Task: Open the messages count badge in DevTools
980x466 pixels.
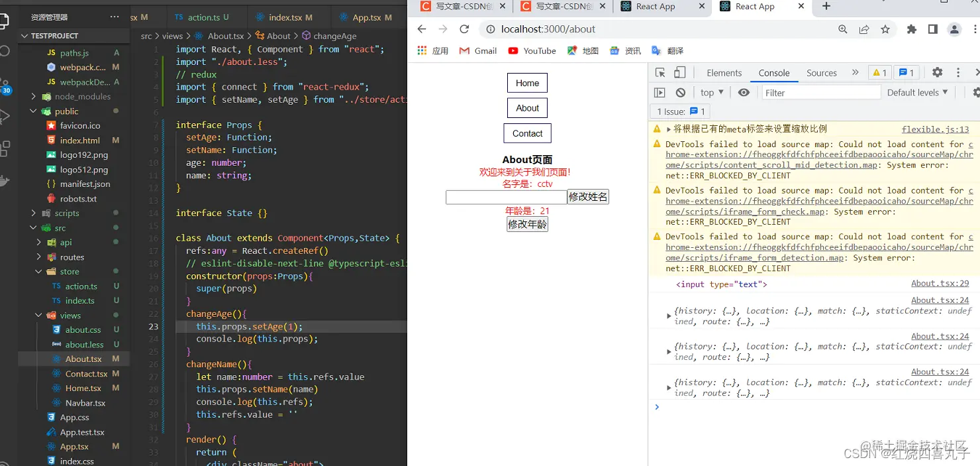Action: pyautogui.click(x=905, y=73)
